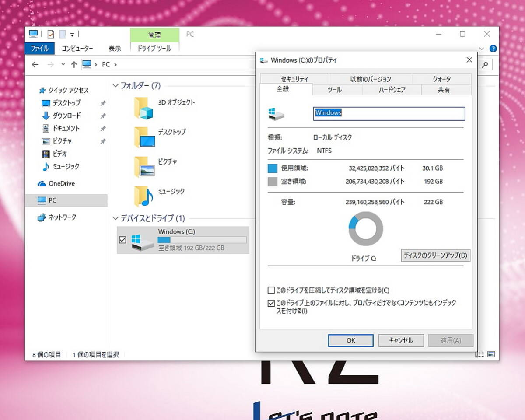Collapse the フォルダー (7) group
Screen dimensions: 525x420
115,86
